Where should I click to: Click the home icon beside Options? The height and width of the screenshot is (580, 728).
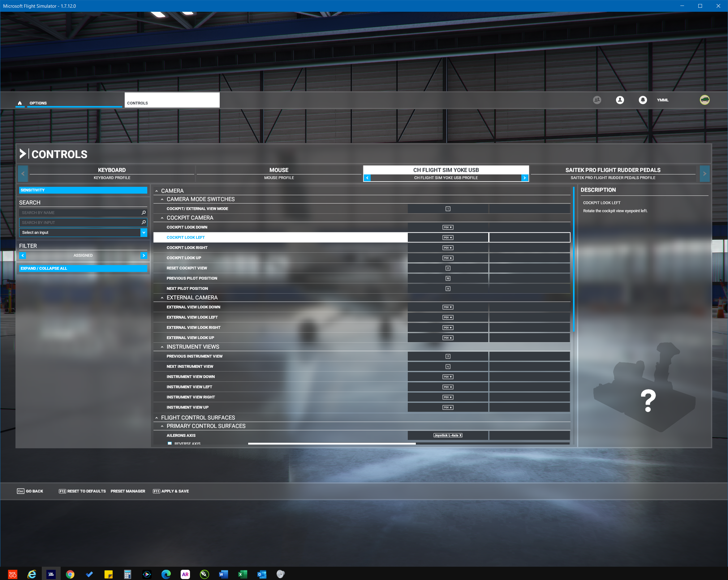(20, 103)
